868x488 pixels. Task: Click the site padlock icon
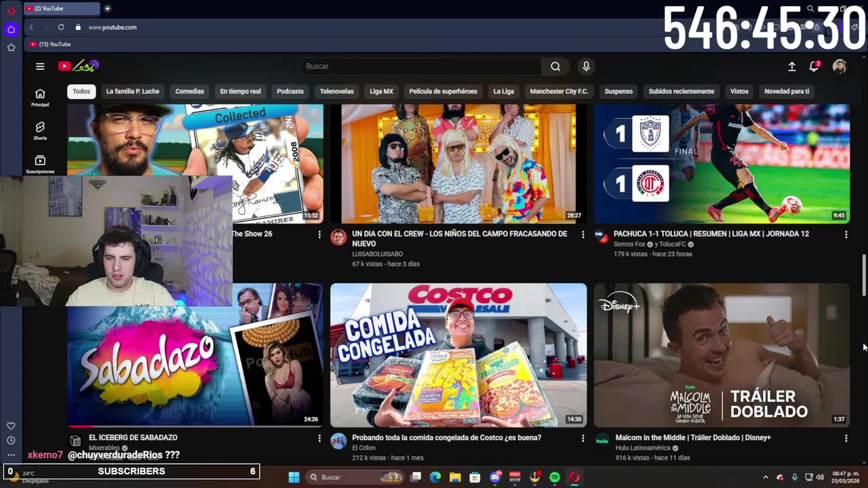click(78, 27)
